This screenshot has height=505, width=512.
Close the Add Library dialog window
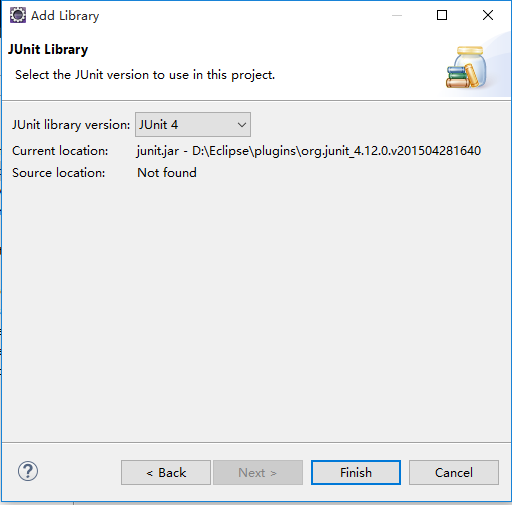coord(488,15)
